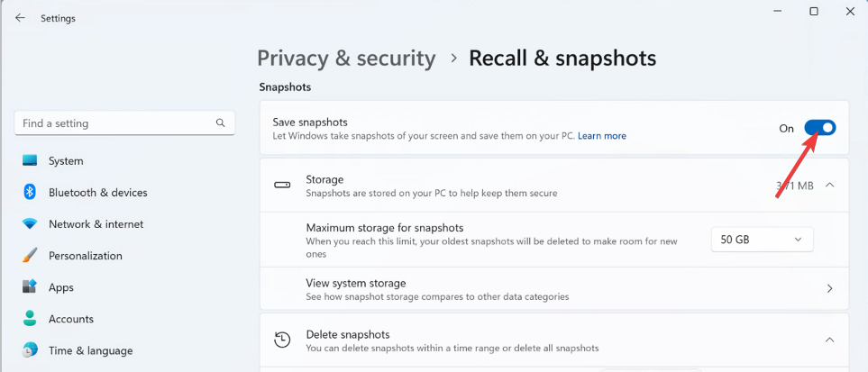
Task: Click the System monitor icon in sidebar
Action: (30, 160)
